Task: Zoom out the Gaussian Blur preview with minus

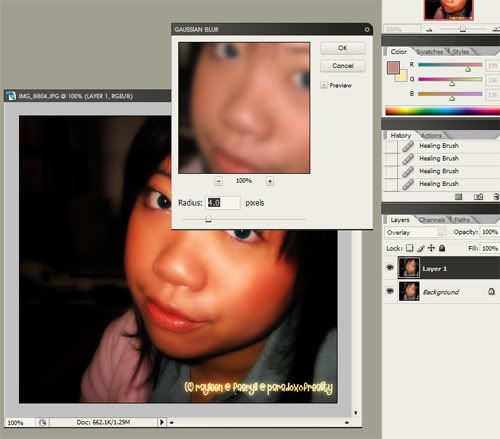Action: click(x=219, y=181)
